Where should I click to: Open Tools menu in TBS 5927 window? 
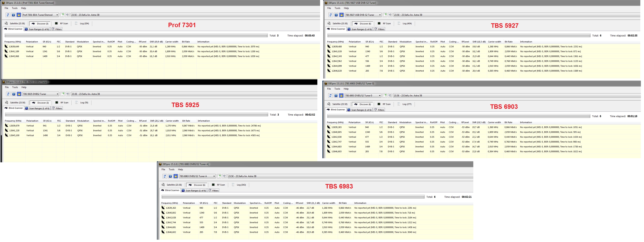pos(338,8)
